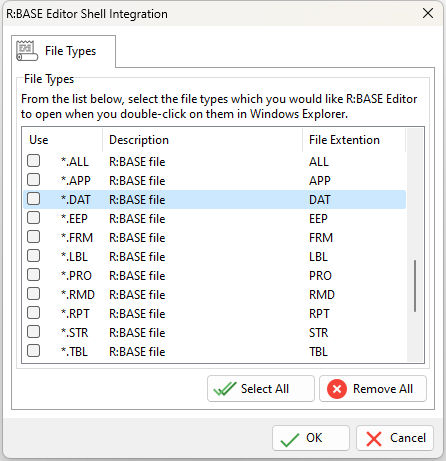
Task: Click the File Extention column header
Action: [354, 140]
